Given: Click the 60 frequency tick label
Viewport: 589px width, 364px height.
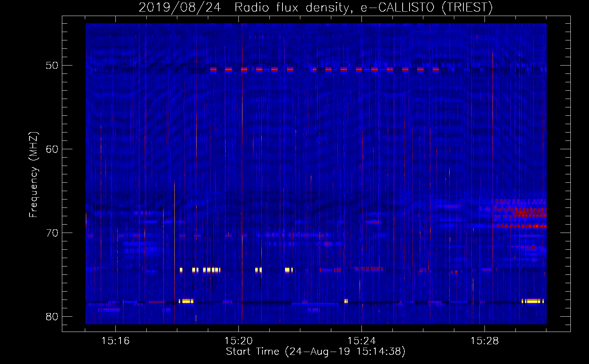Looking at the screenshot, I should [52, 149].
